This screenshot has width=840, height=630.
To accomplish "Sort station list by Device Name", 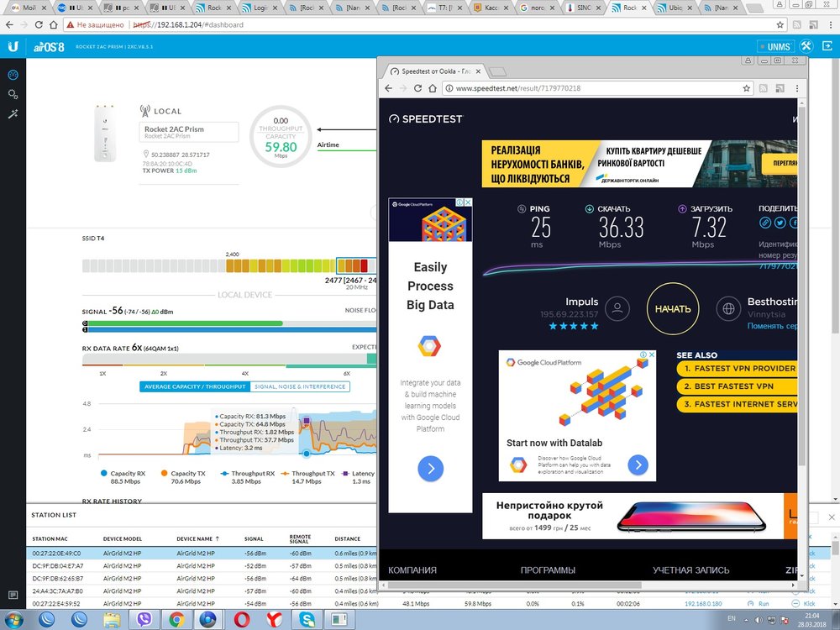I will coord(197,538).
